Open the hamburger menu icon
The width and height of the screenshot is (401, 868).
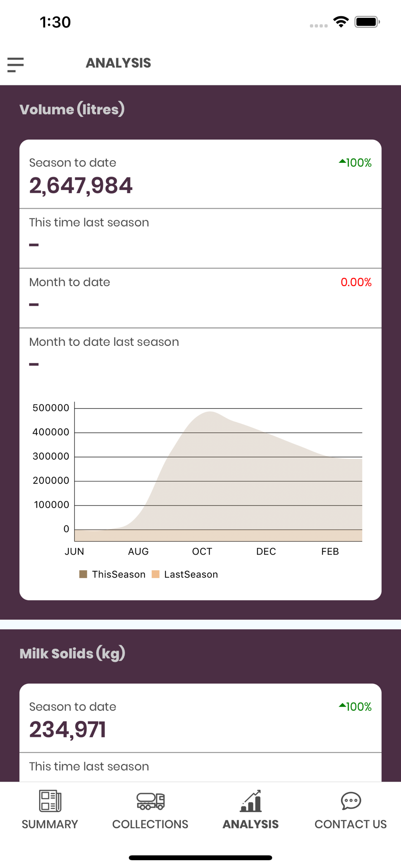click(16, 65)
